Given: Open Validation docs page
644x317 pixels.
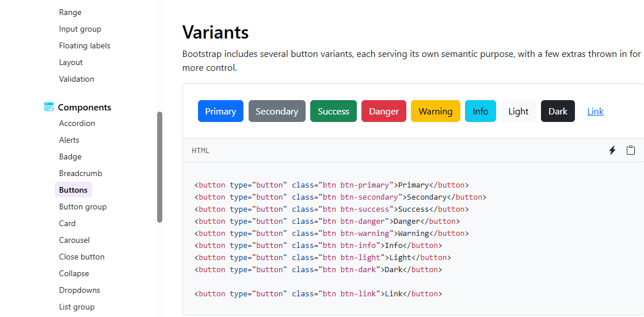Looking at the screenshot, I should point(77,79).
